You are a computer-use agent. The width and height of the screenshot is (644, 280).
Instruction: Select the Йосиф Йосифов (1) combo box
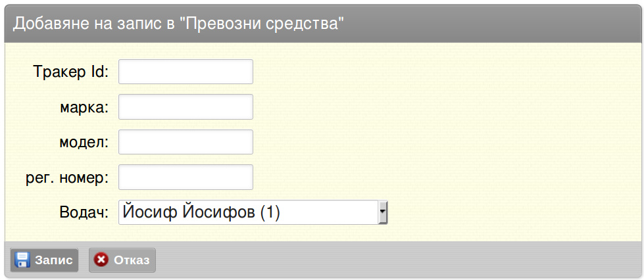pyautogui.click(x=253, y=212)
